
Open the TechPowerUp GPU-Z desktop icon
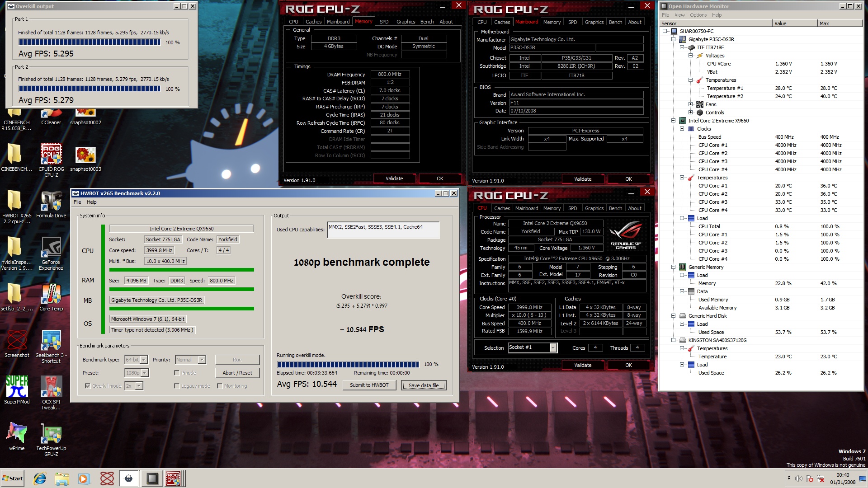51,440
